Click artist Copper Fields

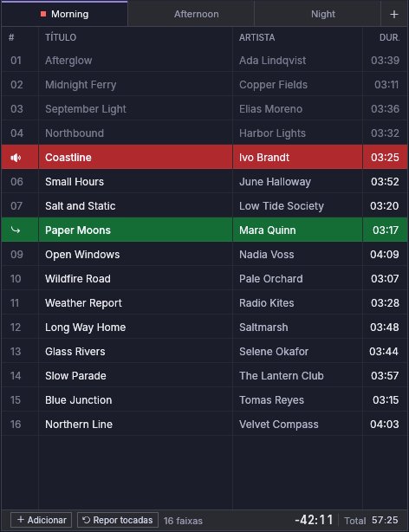coord(273,85)
